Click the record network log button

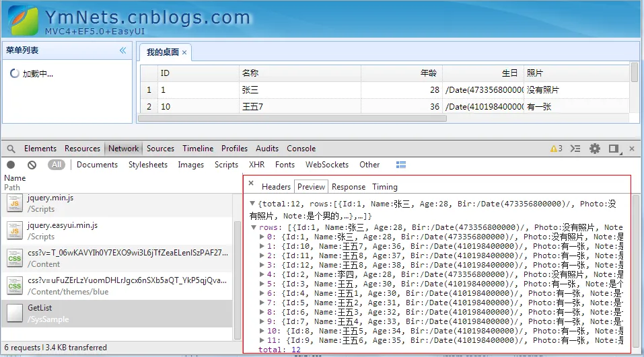pyautogui.click(x=11, y=165)
